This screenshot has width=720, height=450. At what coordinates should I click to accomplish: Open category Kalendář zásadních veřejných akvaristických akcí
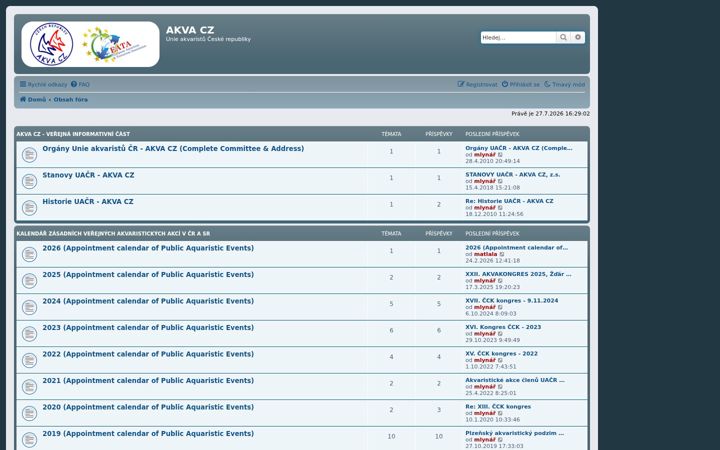113,234
